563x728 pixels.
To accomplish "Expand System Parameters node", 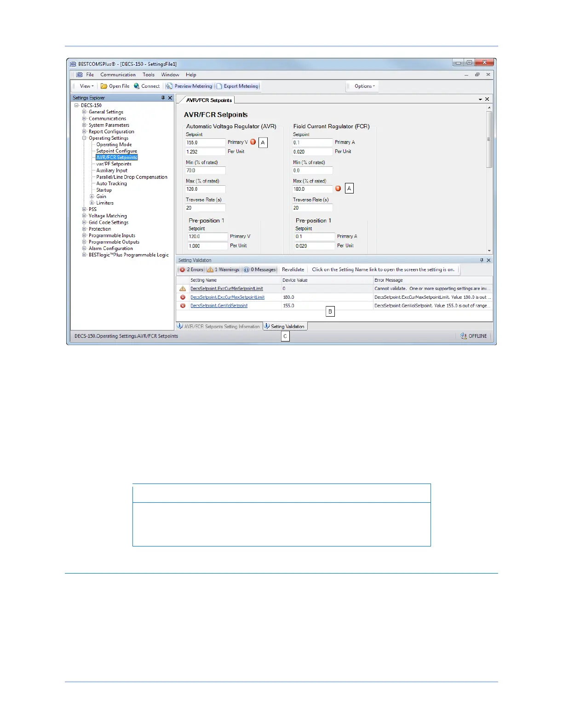I will click(x=84, y=125).
